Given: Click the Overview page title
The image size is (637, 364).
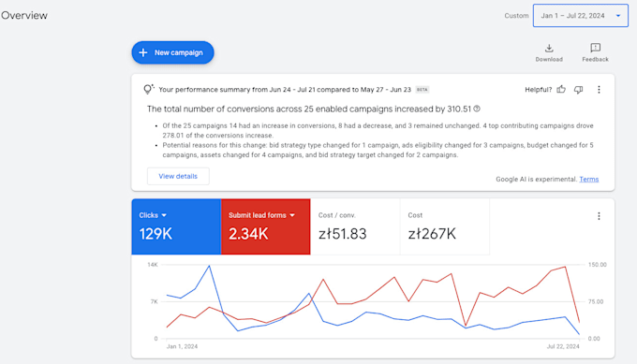Looking at the screenshot, I should tap(24, 15).
